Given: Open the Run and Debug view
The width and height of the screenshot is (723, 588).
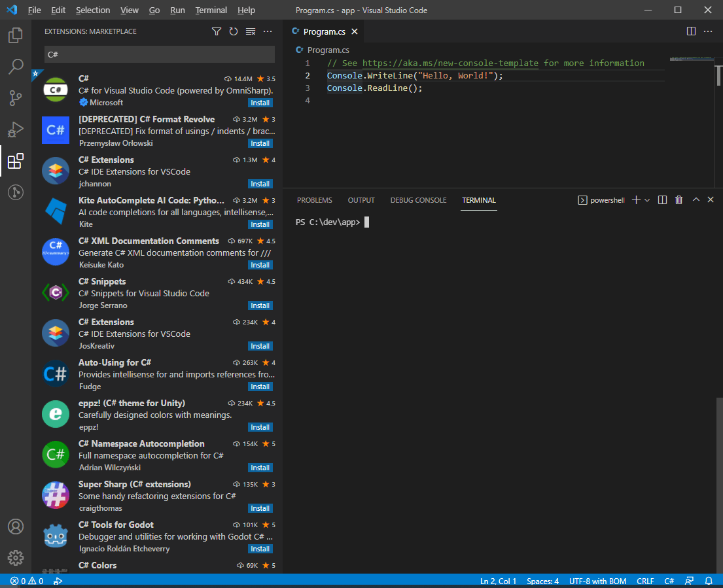Looking at the screenshot, I should (16, 130).
